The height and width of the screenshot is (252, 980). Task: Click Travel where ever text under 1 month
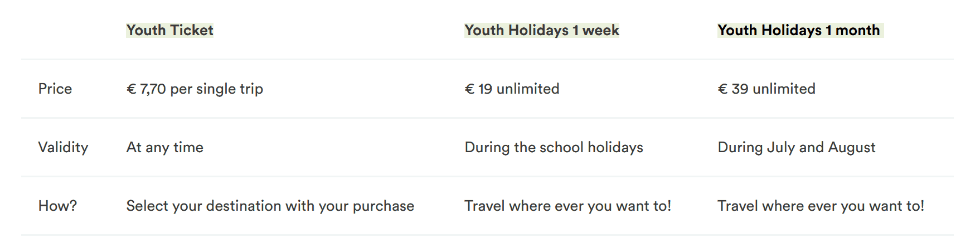point(821,206)
